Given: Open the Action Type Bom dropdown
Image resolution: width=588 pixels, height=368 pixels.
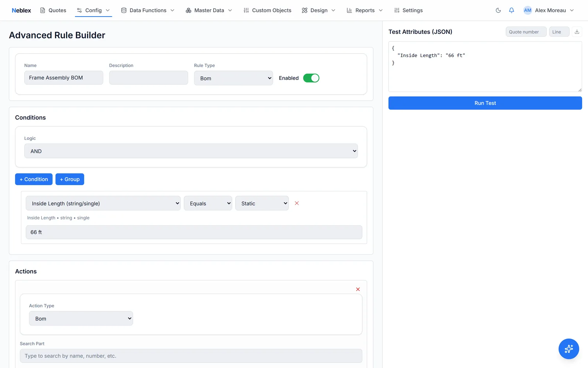Looking at the screenshot, I should click(x=81, y=318).
